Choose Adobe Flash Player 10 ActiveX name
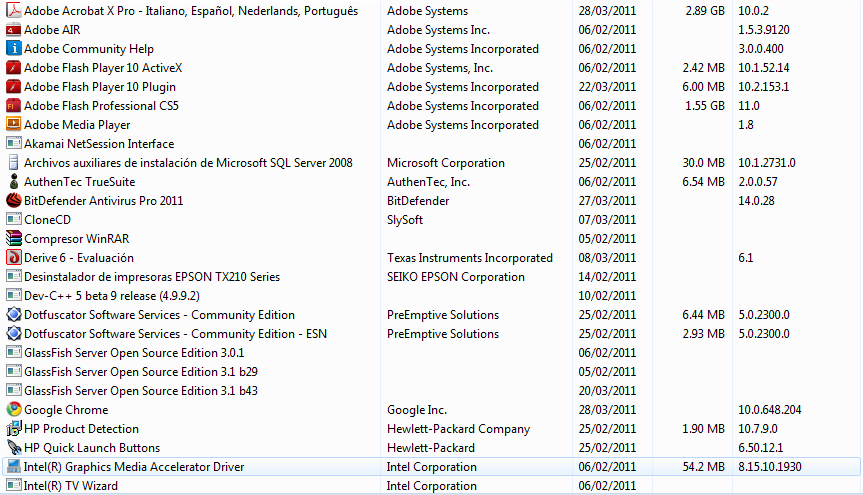Screen dimensions: 863x495 pyautogui.click(x=103, y=68)
